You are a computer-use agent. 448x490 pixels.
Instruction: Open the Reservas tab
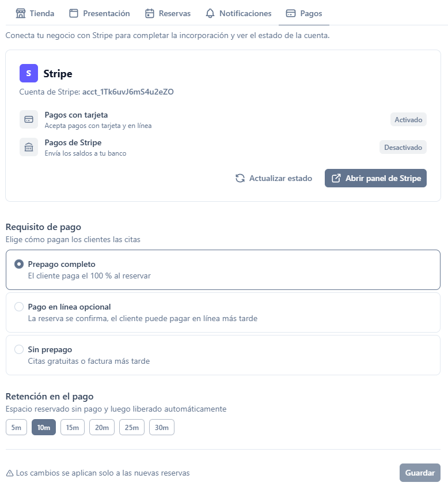click(x=168, y=13)
